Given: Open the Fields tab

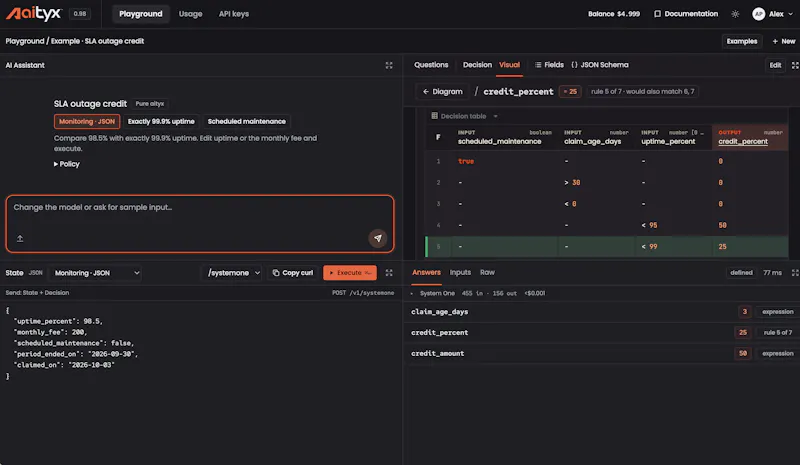Looking at the screenshot, I should [x=549, y=65].
